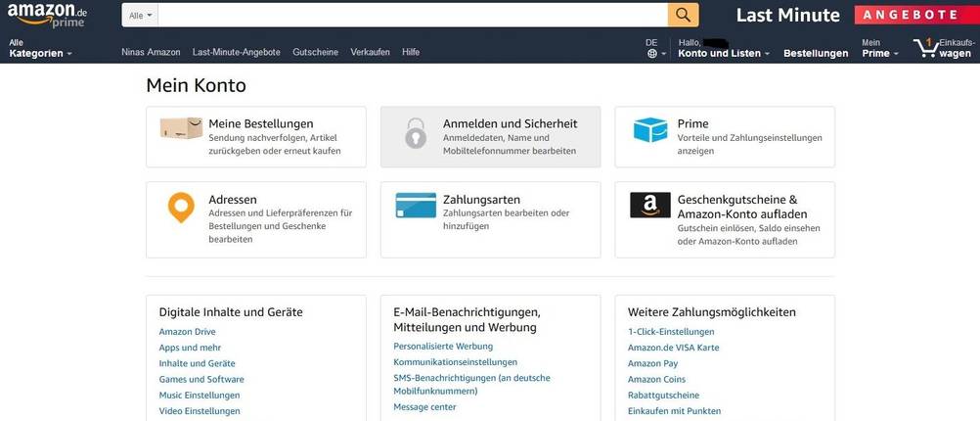Open the Konto und Listen dropdown
Screen dimensions: 980x421
(x=723, y=53)
